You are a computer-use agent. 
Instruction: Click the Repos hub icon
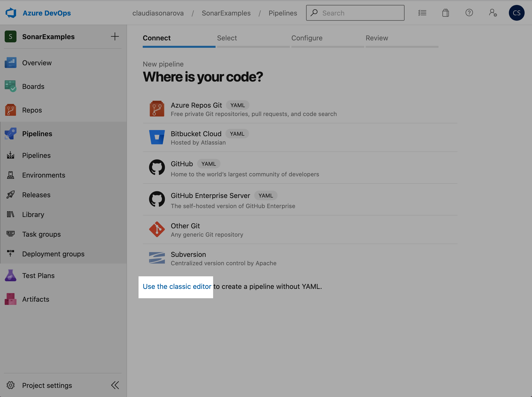pyautogui.click(x=11, y=110)
